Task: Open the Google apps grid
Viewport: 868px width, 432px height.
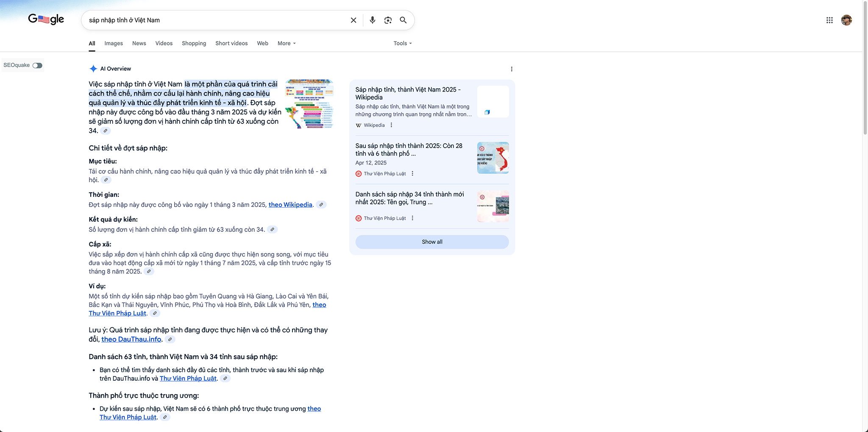Action: (829, 20)
